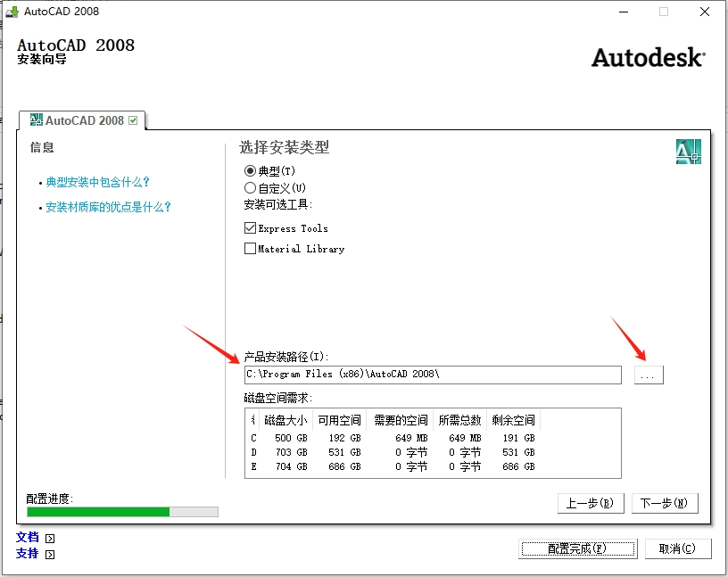Image resolution: width=728 pixels, height=577 pixels.
Task: Click the Autodesk logo
Action: 648,57
